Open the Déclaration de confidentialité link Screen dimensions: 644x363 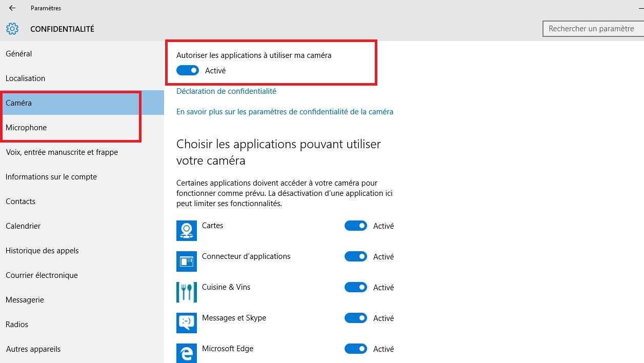[226, 91]
